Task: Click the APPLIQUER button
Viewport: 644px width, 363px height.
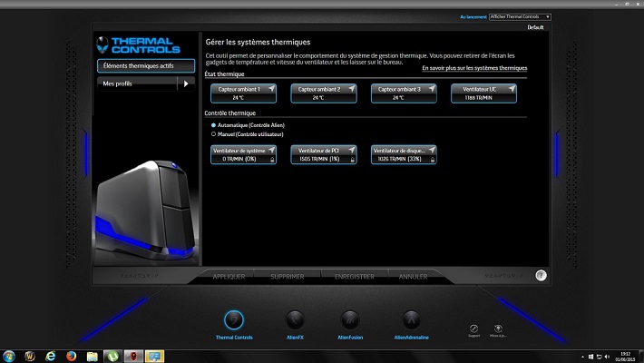Action: coord(229,277)
